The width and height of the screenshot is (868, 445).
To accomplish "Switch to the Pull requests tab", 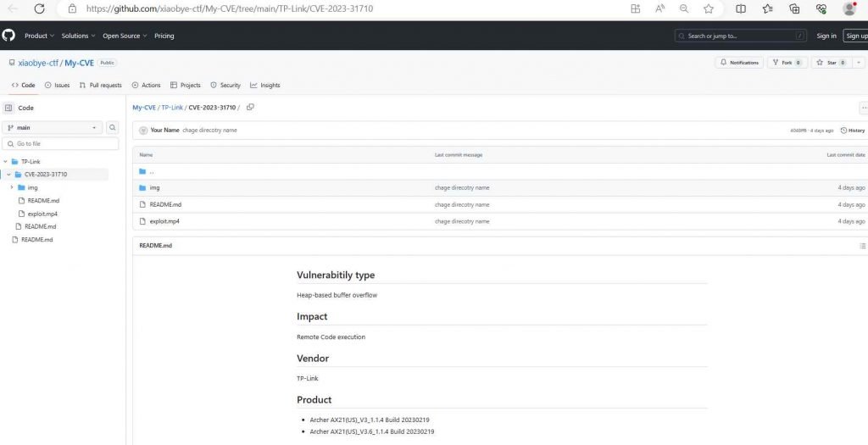I will click(100, 86).
